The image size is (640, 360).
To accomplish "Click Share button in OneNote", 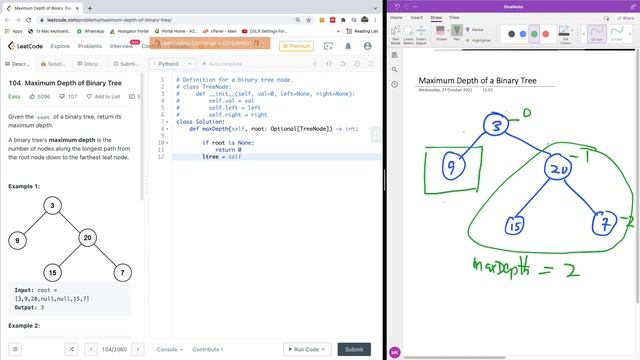I will point(626,18).
